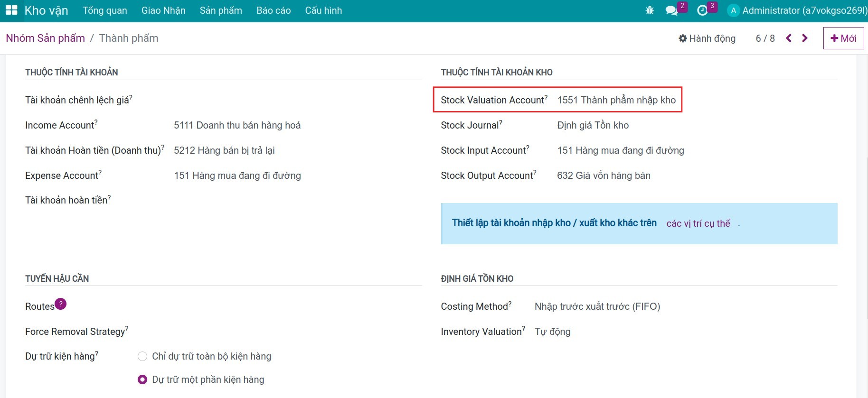This screenshot has height=398, width=868.
Task: Click the Mới new record button
Action: tap(843, 38)
